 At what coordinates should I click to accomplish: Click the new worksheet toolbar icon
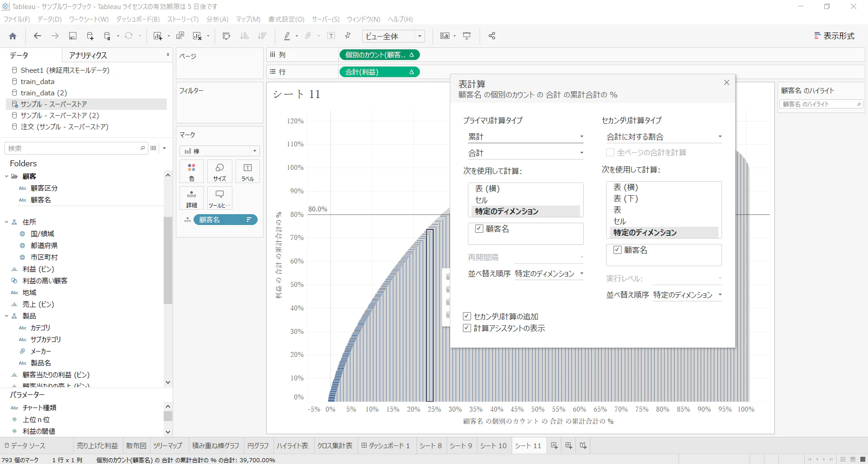pos(157,36)
